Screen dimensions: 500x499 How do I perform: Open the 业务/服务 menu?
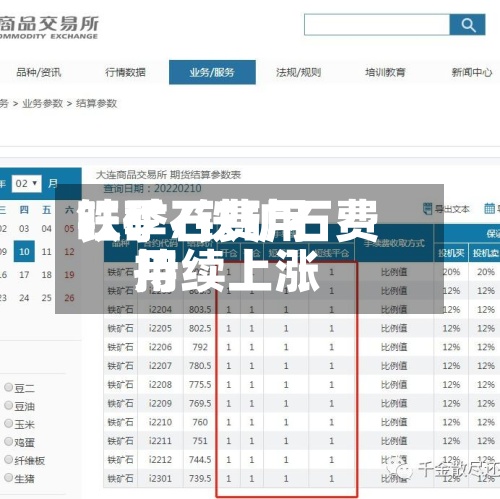[x=212, y=72]
